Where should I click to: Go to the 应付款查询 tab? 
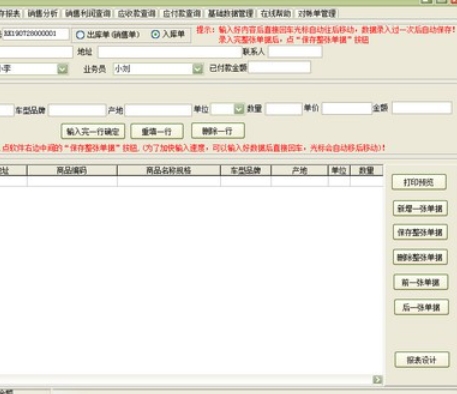(182, 14)
